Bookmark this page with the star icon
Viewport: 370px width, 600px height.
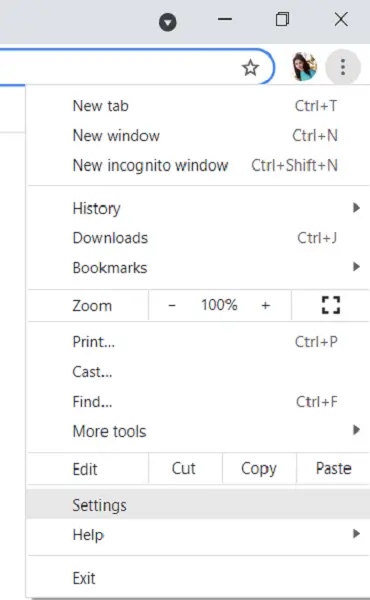click(250, 68)
